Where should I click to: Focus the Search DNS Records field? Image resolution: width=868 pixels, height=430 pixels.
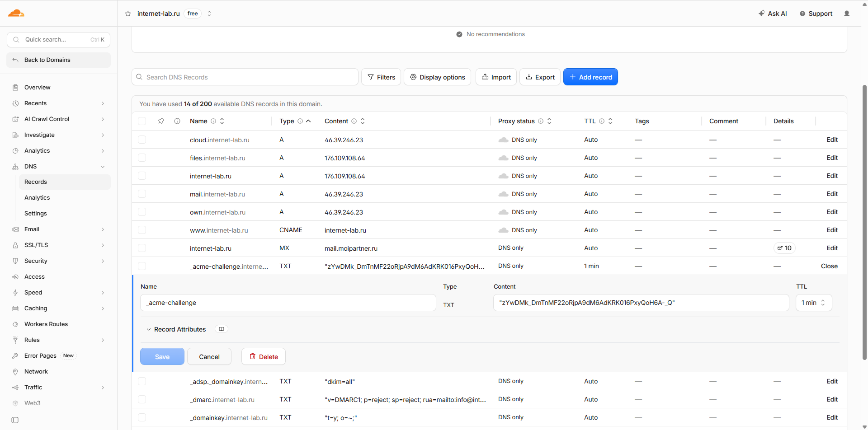(x=245, y=77)
